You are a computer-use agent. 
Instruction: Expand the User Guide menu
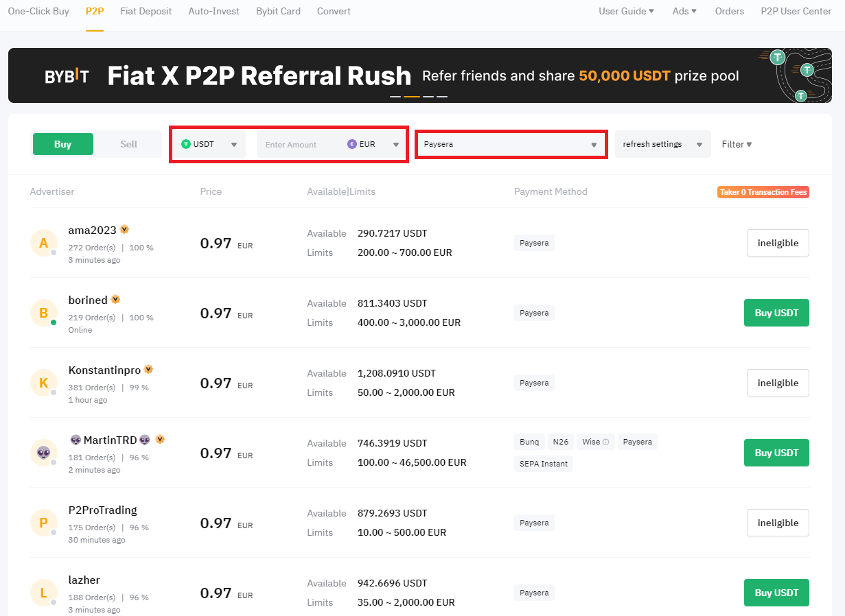point(626,11)
